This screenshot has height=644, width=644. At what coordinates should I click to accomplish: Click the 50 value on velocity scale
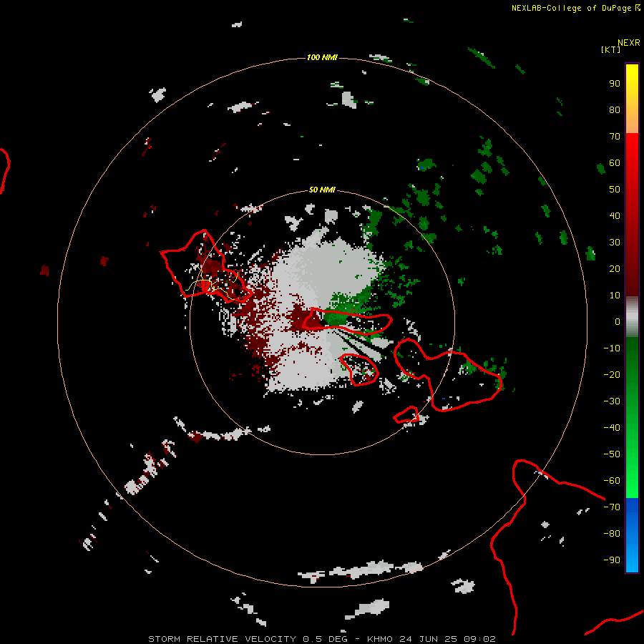point(615,190)
